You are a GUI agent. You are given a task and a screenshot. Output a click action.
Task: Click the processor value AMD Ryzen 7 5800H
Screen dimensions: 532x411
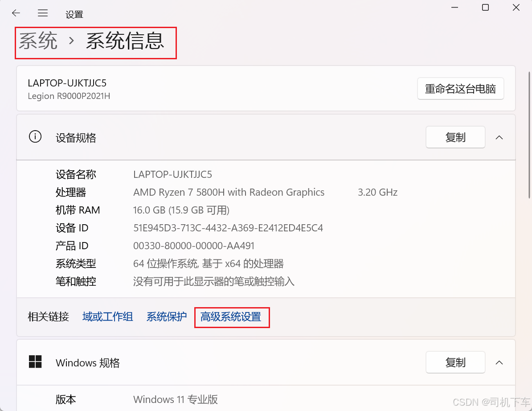(x=229, y=192)
